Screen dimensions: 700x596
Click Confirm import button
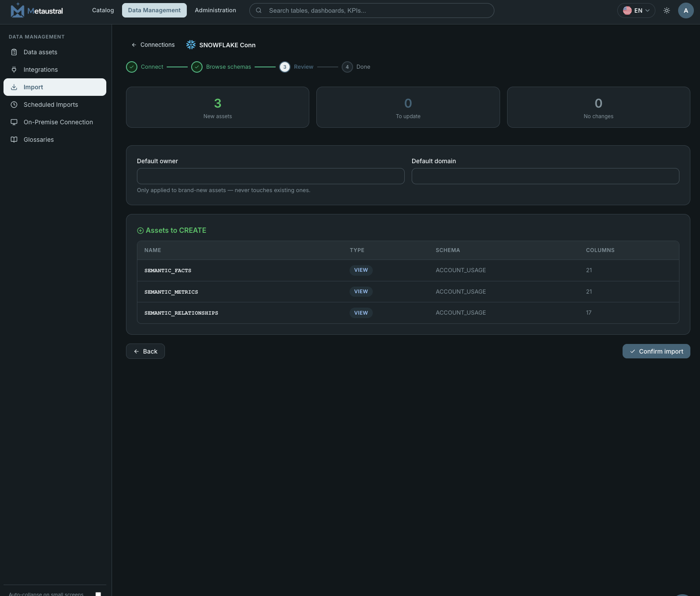(656, 351)
